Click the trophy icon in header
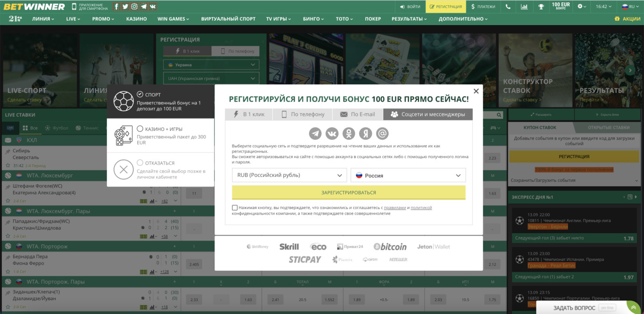The height and width of the screenshot is (314, 644). [541, 7]
